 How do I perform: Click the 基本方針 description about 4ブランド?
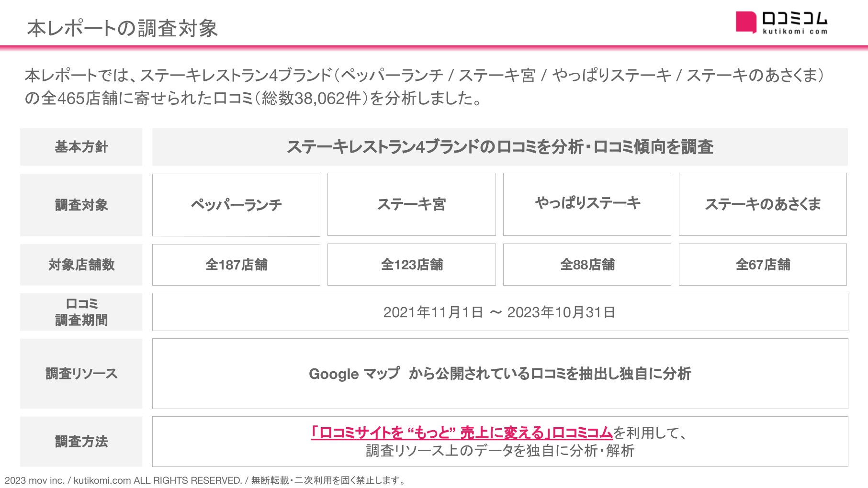pyautogui.click(x=500, y=147)
